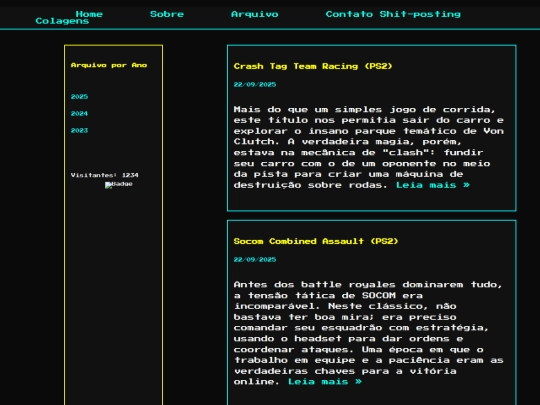
Task: Open the 2025 archive year
Action: tap(79, 97)
